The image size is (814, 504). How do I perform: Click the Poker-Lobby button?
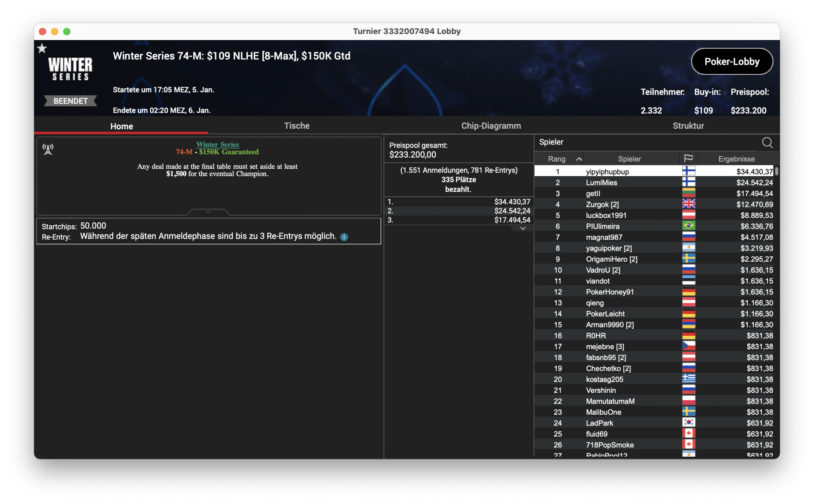[732, 61]
